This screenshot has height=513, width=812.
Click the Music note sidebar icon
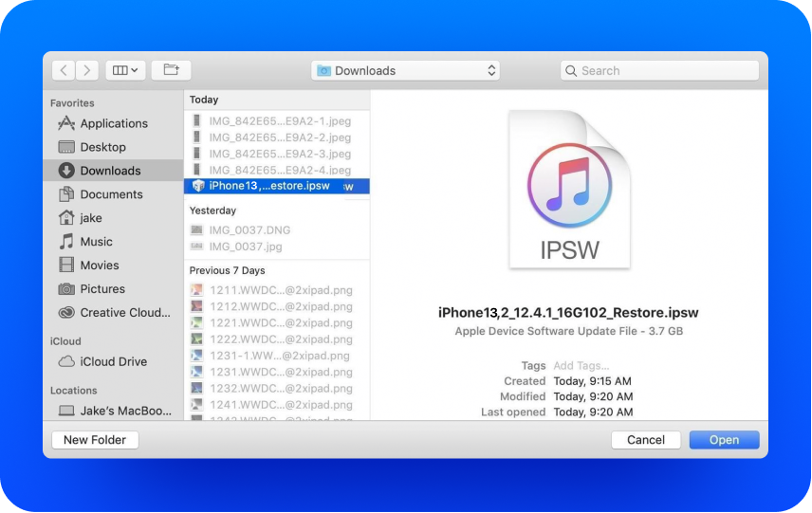click(x=66, y=241)
